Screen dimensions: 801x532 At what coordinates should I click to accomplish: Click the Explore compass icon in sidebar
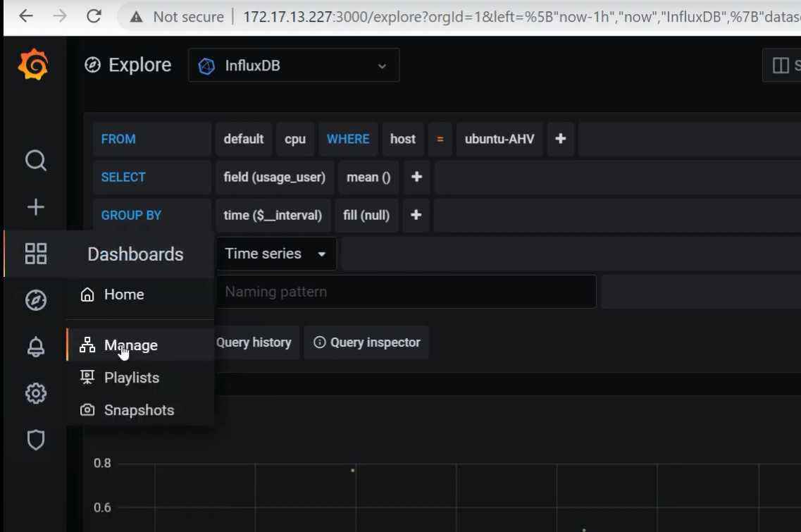36,300
